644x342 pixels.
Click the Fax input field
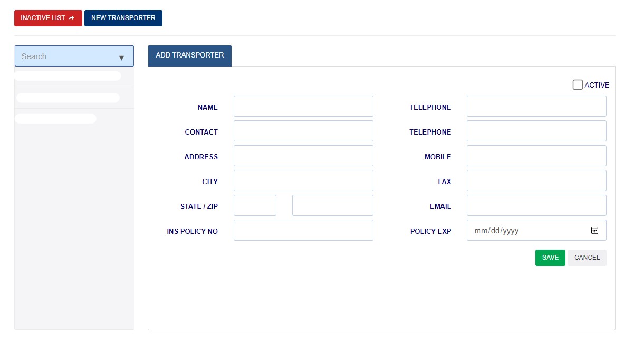click(x=536, y=180)
